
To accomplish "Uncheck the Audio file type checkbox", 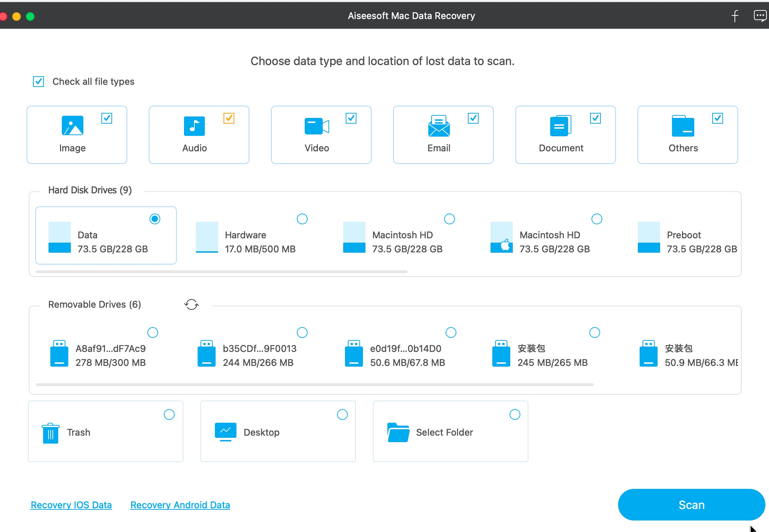I will point(229,118).
